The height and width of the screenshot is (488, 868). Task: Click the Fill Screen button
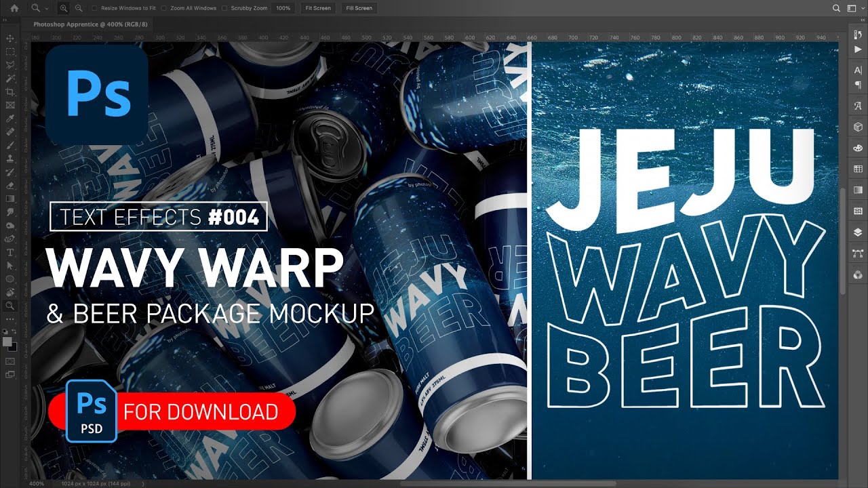tap(359, 8)
